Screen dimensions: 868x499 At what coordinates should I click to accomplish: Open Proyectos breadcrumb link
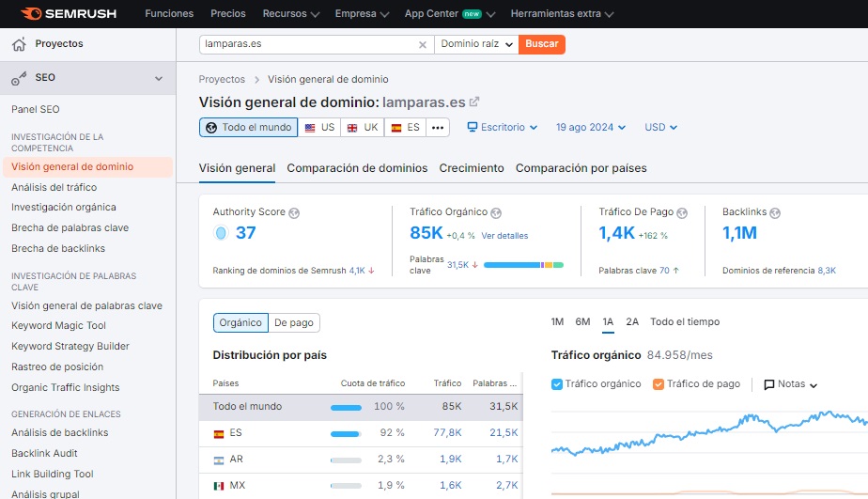pos(222,80)
